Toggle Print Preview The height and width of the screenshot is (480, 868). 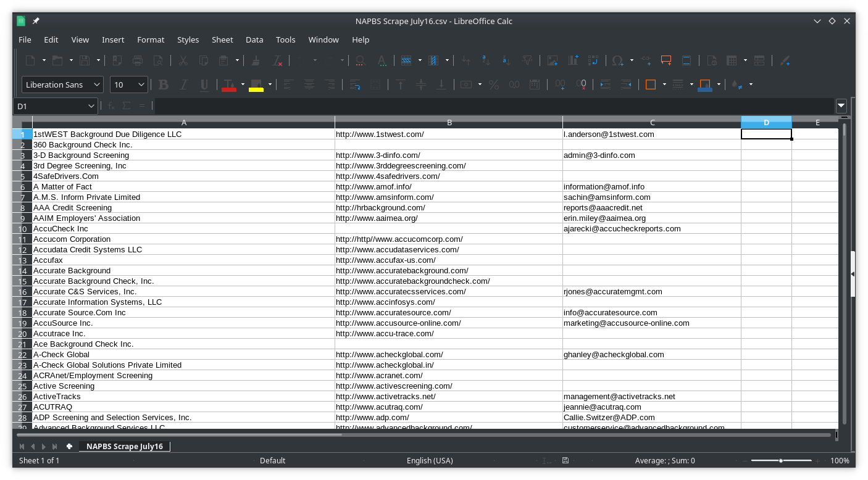click(x=159, y=60)
